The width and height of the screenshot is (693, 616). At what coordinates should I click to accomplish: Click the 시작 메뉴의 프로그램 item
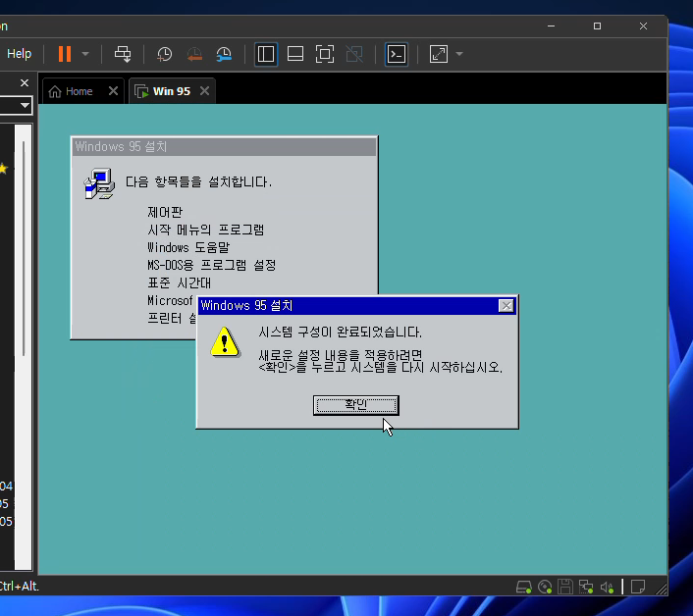(x=205, y=231)
